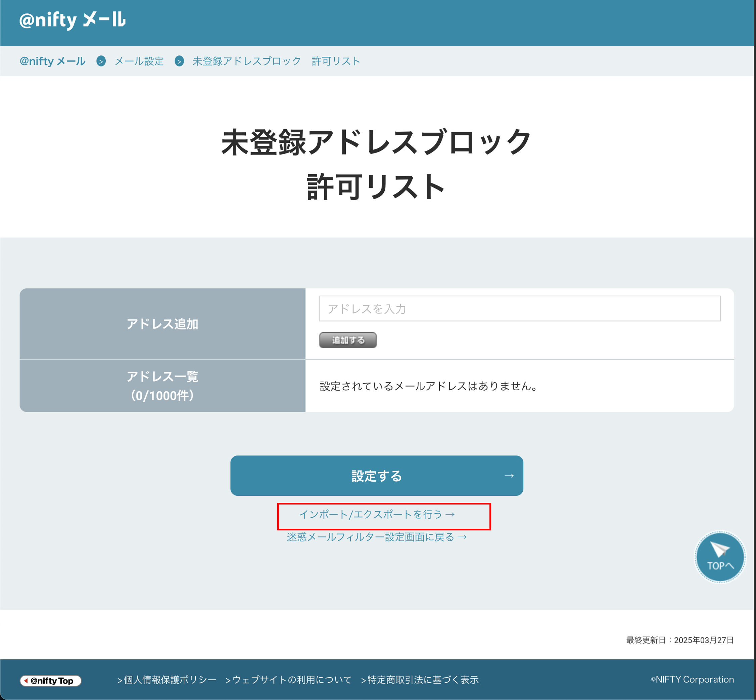The width and height of the screenshot is (756, 700).
Task: Go to メール設定 breadcrumb
Action: (139, 61)
